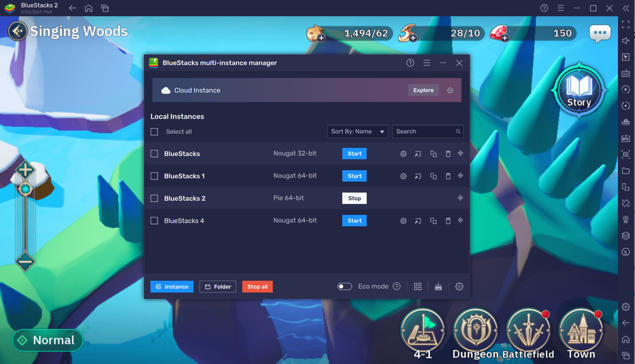
Task: Open Sort By: Name dropdown
Action: click(x=357, y=132)
